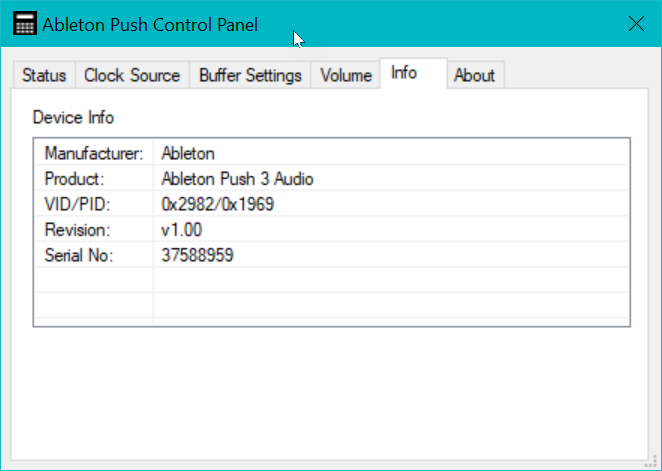Select the Product label cell
The image size is (662, 471).
(75, 179)
